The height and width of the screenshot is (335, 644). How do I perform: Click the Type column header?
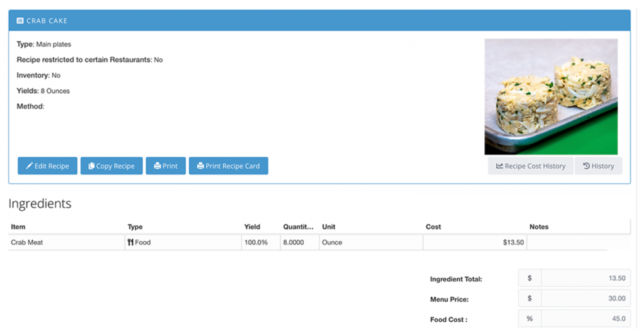(135, 227)
